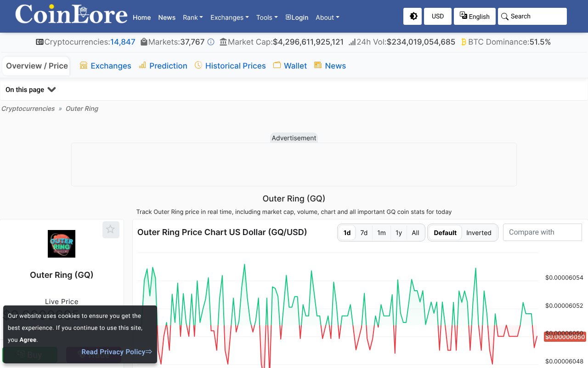588x368 pixels.
Task: Keep Default chart mode selected
Action: pos(445,233)
